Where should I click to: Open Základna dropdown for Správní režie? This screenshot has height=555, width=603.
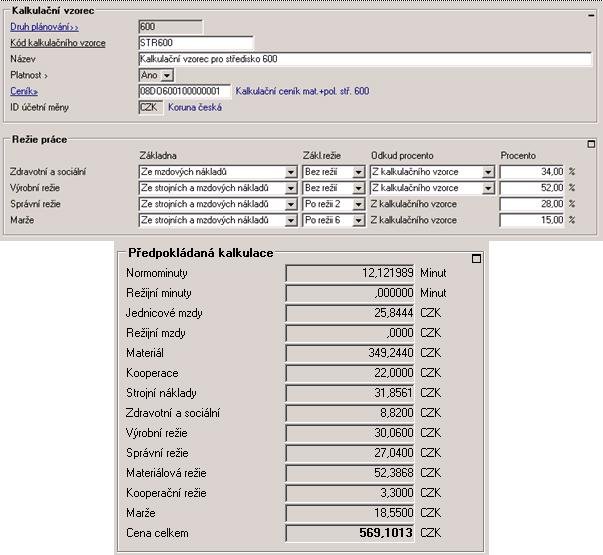click(x=291, y=205)
